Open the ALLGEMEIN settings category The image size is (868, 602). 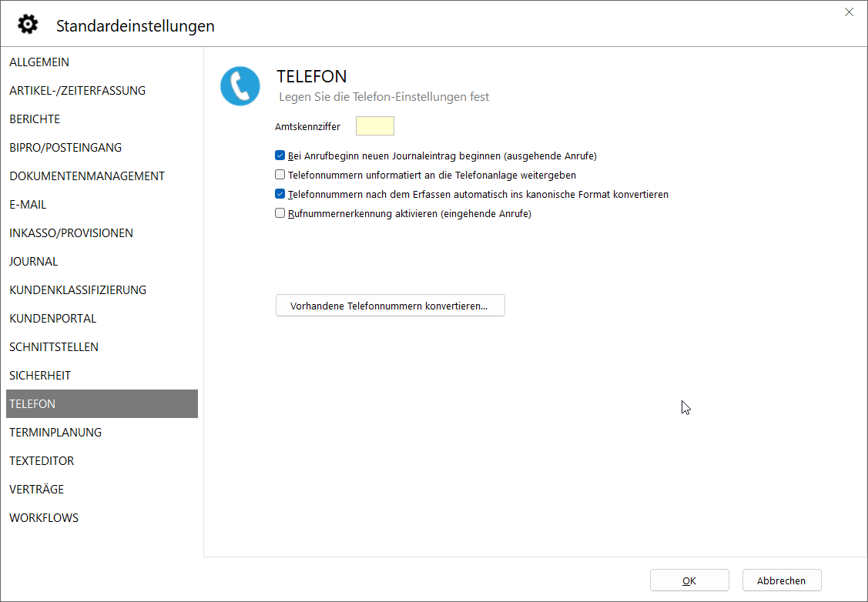tap(39, 62)
